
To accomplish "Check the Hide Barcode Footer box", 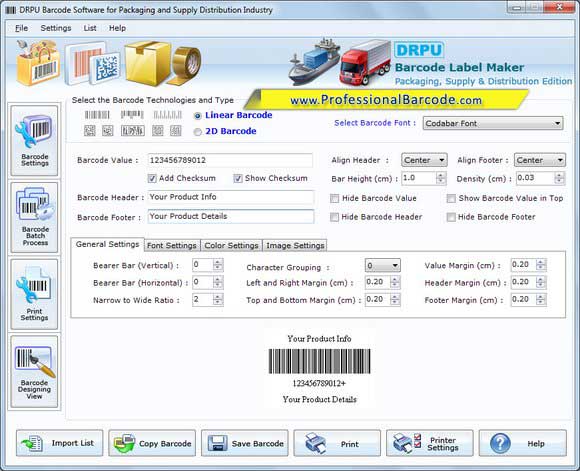I will pyautogui.click(x=451, y=217).
